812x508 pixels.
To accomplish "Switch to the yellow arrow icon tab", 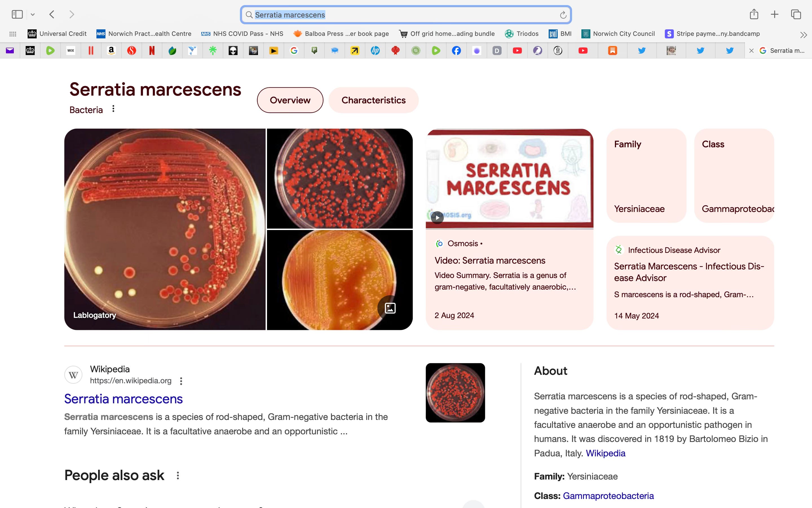I will pyautogui.click(x=355, y=51).
